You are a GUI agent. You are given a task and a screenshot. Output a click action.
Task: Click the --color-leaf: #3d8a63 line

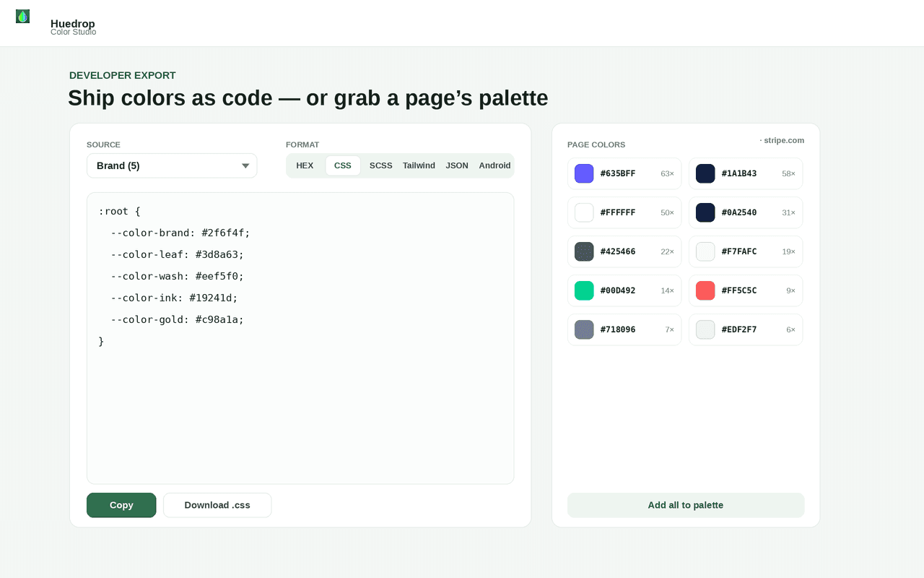[178, 254]
